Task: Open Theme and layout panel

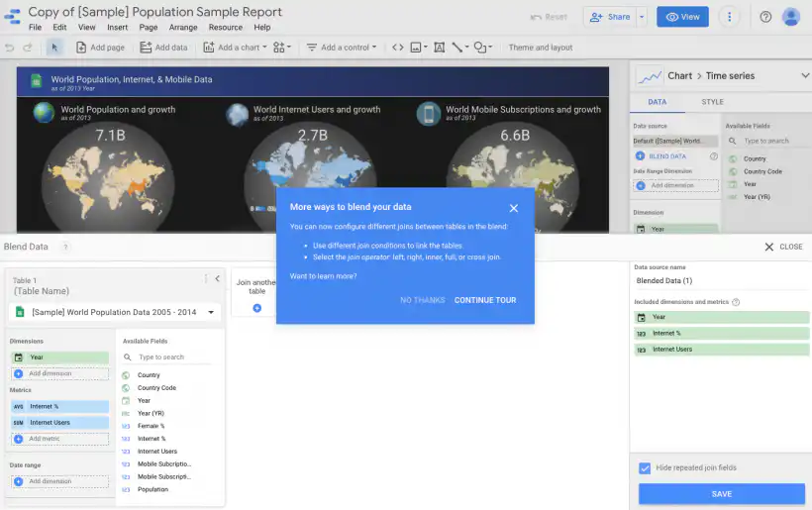Action: pyautogui.click(x=540, y=48)
